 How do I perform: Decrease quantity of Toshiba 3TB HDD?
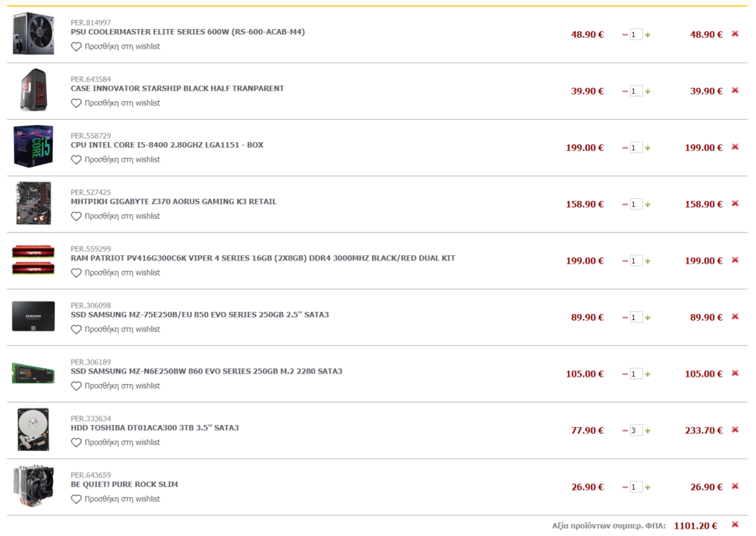pyautogui.click(x=625, y=430)
